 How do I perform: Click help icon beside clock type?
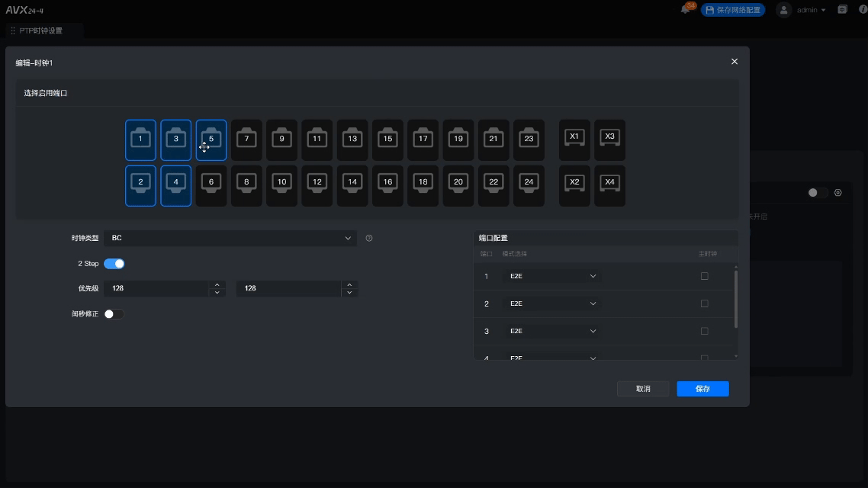369,238
